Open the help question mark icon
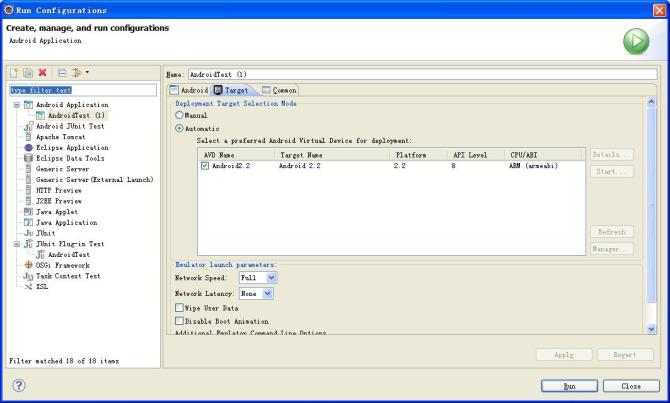This screenshot has height=403, width=670. [18, 385]
